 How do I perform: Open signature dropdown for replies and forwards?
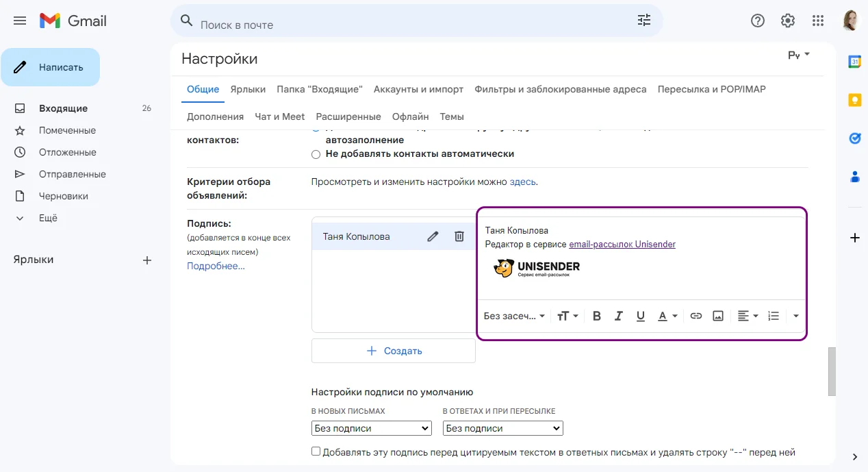tap(502, 428)
